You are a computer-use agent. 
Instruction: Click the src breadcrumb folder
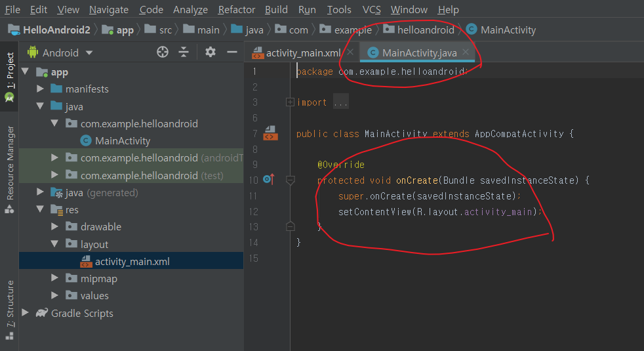point(158,30)
